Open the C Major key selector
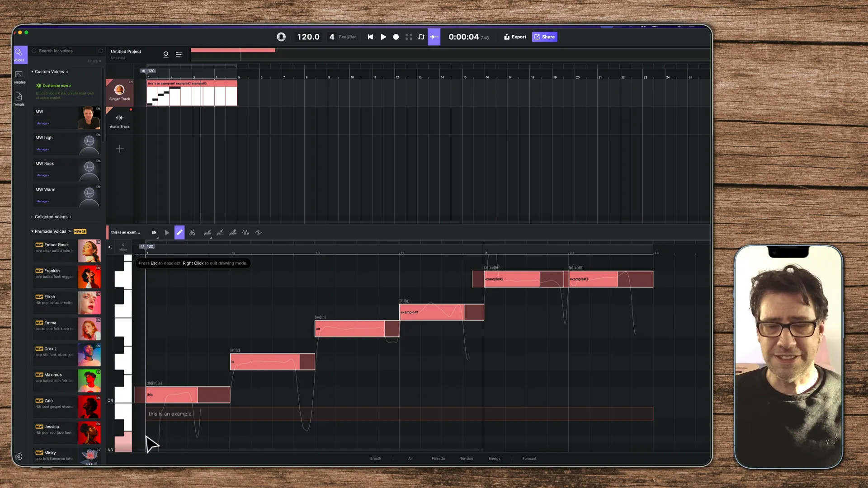Screen dimensions: 868x488 pos(123,247)
